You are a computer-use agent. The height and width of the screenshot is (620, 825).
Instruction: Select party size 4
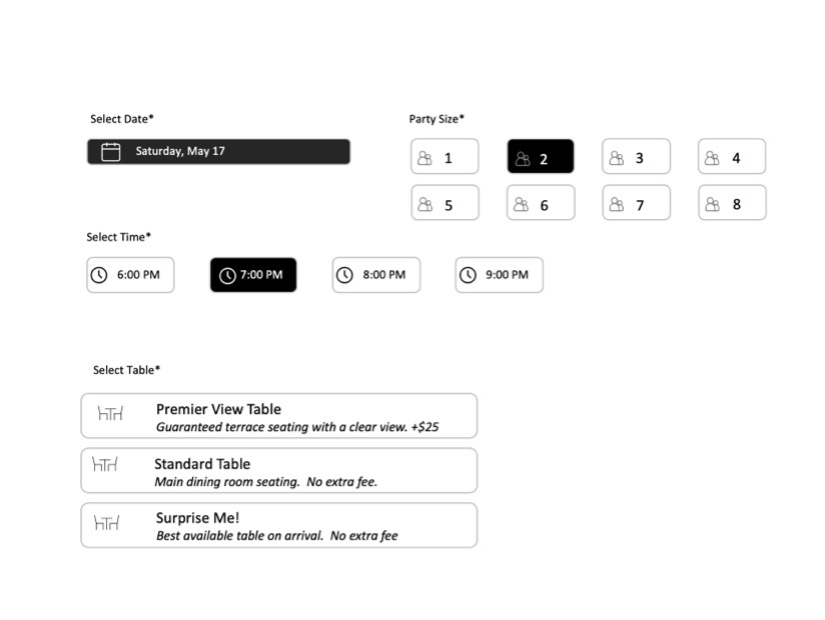(x=732, y=156)
